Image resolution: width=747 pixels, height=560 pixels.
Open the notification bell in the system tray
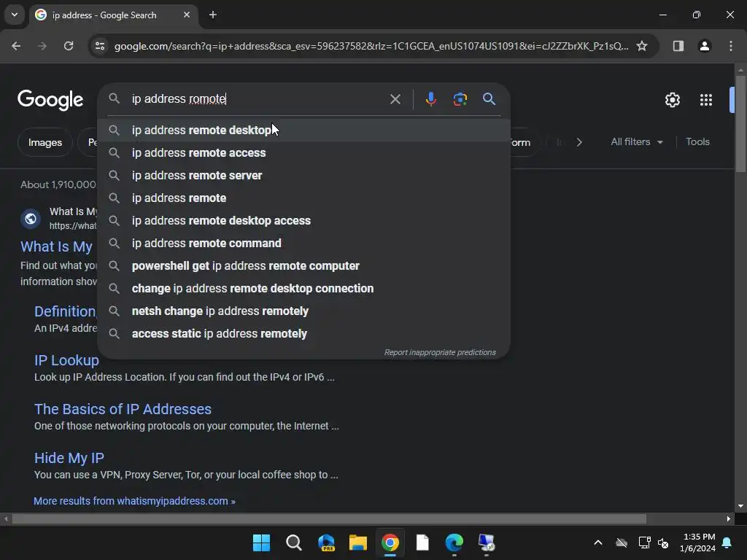point(727,542)
